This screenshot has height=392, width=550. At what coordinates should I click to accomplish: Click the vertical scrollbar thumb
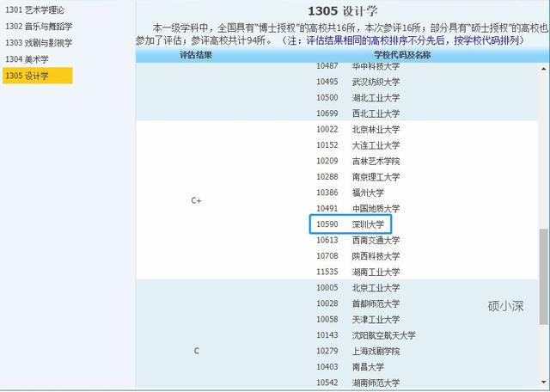coord(543,277)
